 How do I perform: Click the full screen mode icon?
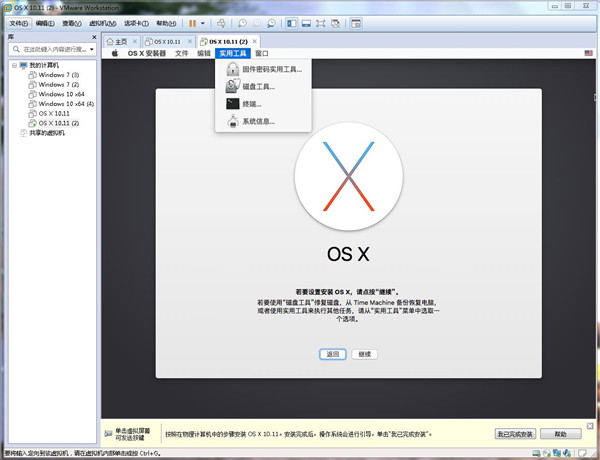pos(321,24)
